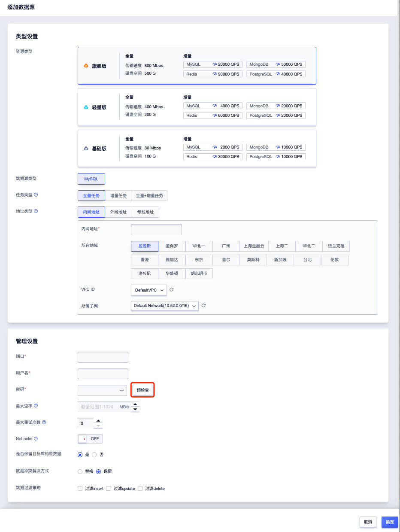Screen dimensions: 400x532
Task: Expand the Default Network subnet dropdown
Action: [165, 306]
